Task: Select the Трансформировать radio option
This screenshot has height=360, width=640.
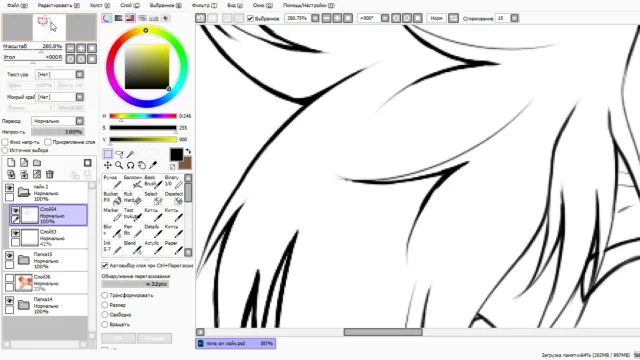Action: (105, 295)
